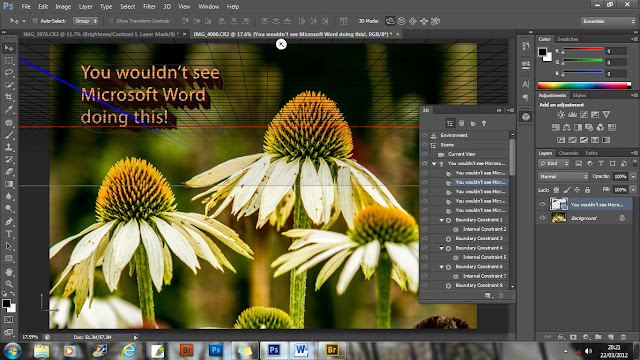Open the 3D menu

[167, 7]
